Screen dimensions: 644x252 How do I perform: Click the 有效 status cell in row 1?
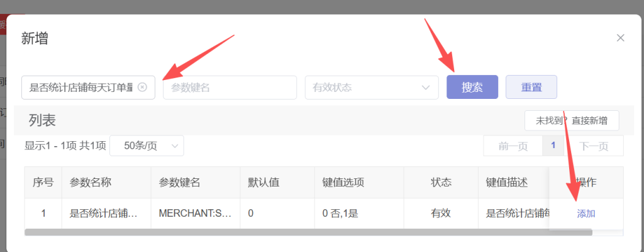(x=440, y=214)
